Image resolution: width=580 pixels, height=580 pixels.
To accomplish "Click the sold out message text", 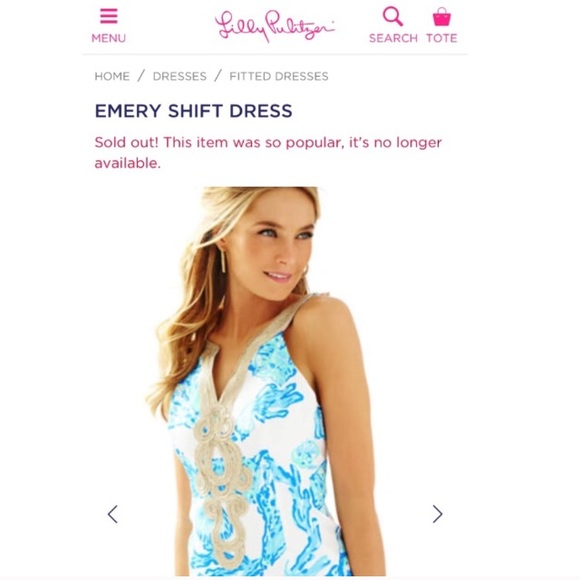I will [x=268, y=152].
